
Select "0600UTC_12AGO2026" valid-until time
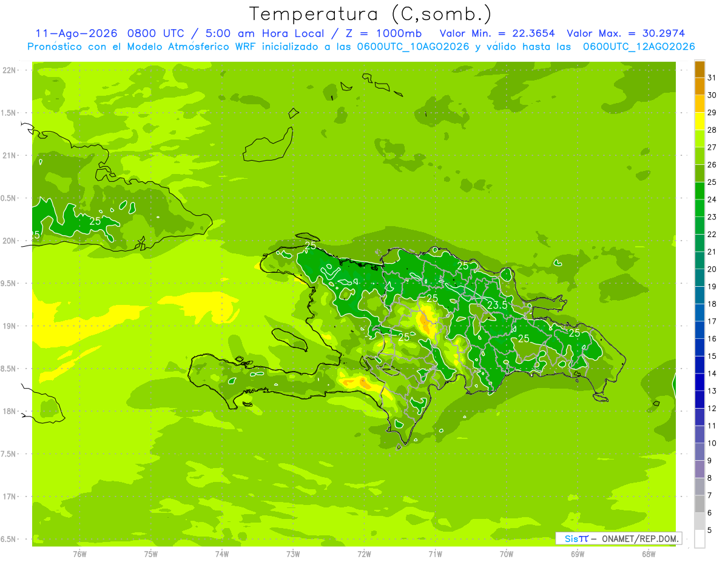point(639,47)
